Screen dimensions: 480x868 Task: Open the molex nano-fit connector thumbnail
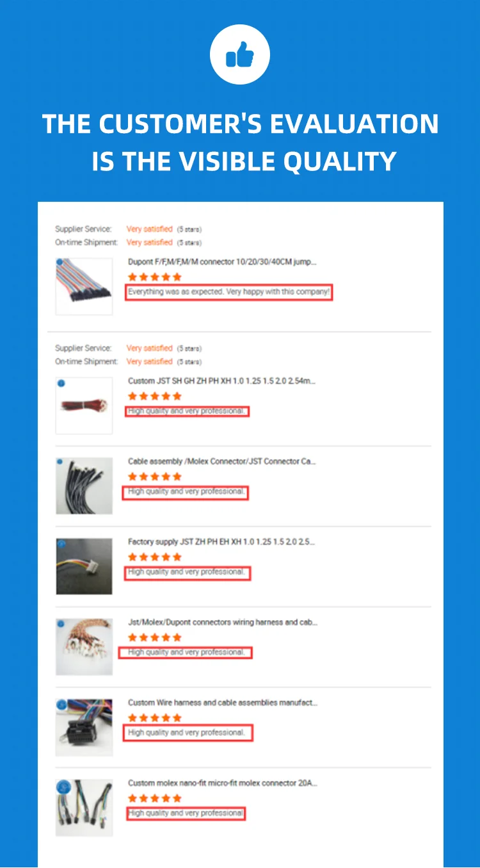click(x=84, y=808)
